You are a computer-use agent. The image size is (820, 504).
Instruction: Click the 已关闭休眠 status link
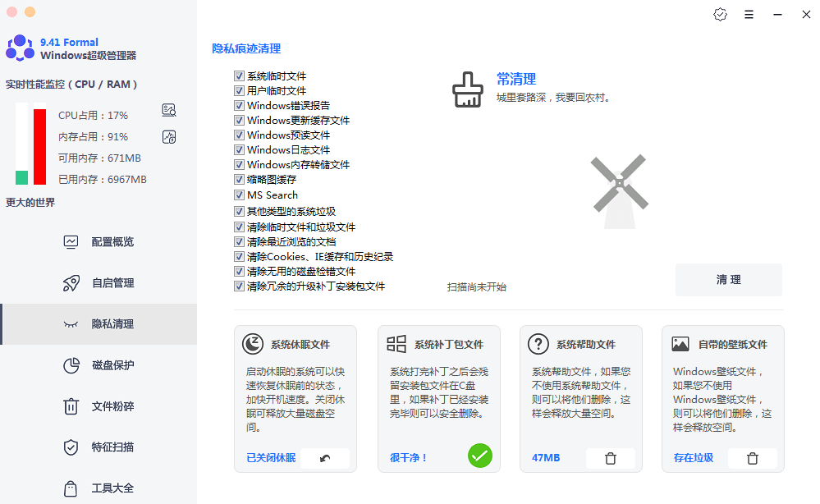[x=271, y=458]
